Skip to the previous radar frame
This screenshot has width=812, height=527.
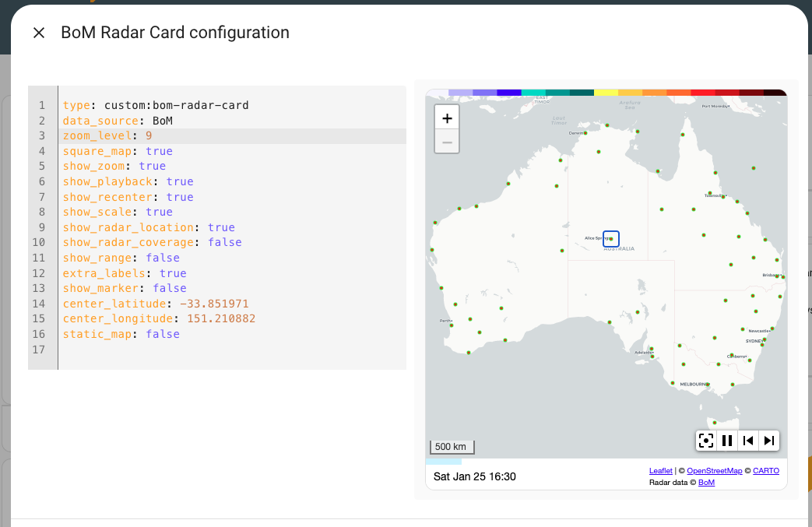point(747,440)
